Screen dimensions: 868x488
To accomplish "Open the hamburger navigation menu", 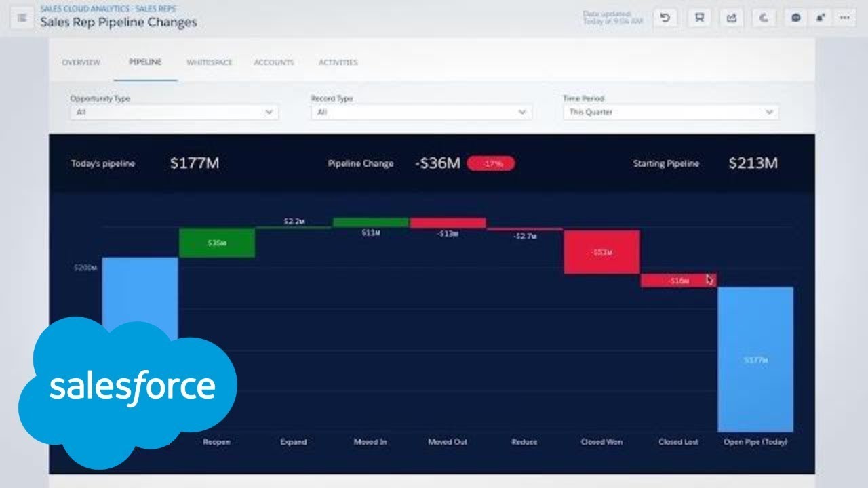I will coord(22,18).
